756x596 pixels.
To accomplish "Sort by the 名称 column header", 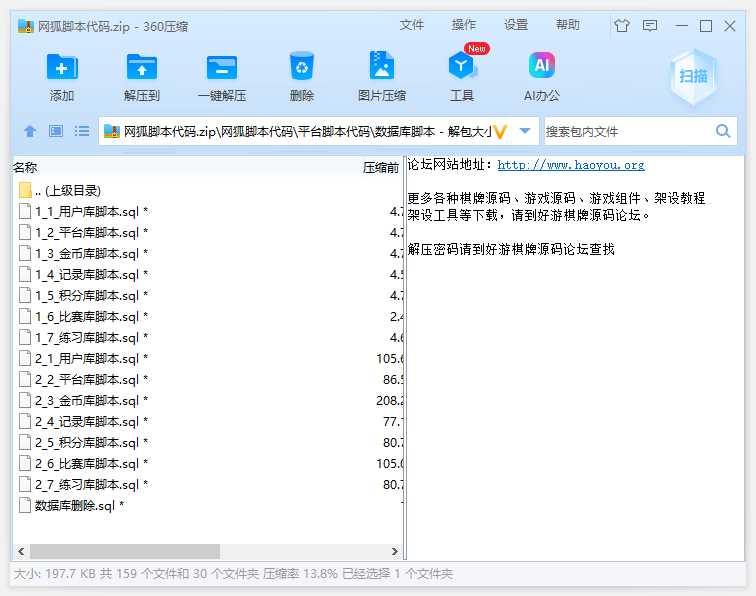I will tap(25, 167).
